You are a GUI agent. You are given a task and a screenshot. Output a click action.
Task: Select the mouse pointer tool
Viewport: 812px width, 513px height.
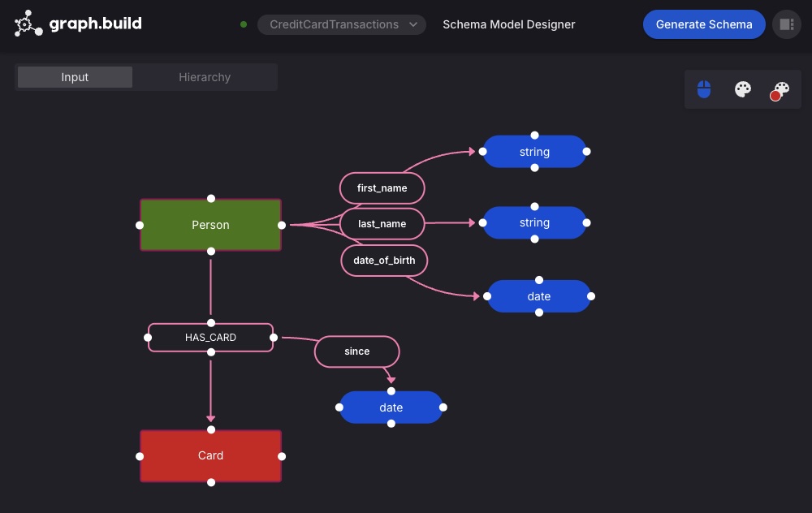click(704, 89)
